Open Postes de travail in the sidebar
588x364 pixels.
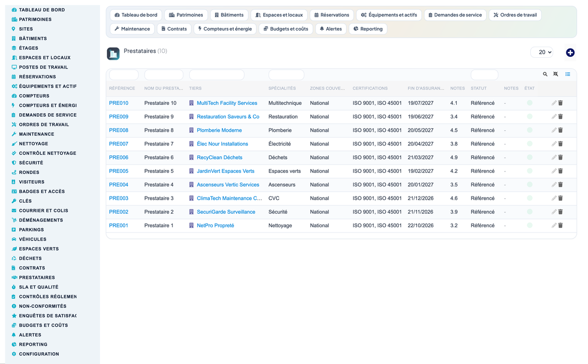44,67
